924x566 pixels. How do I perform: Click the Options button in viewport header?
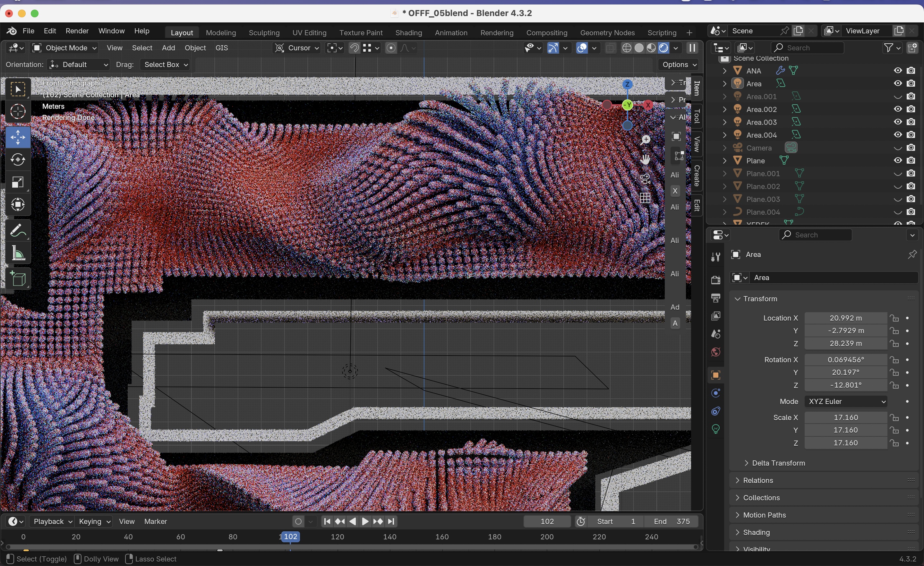pyautogui.click(x=680, y=64)
